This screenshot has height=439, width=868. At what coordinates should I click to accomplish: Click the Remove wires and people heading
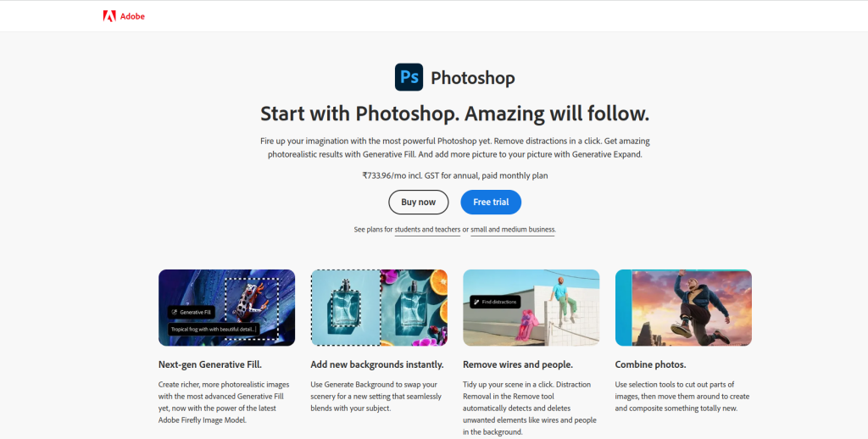pyautogui.click(x=518, y=364)
